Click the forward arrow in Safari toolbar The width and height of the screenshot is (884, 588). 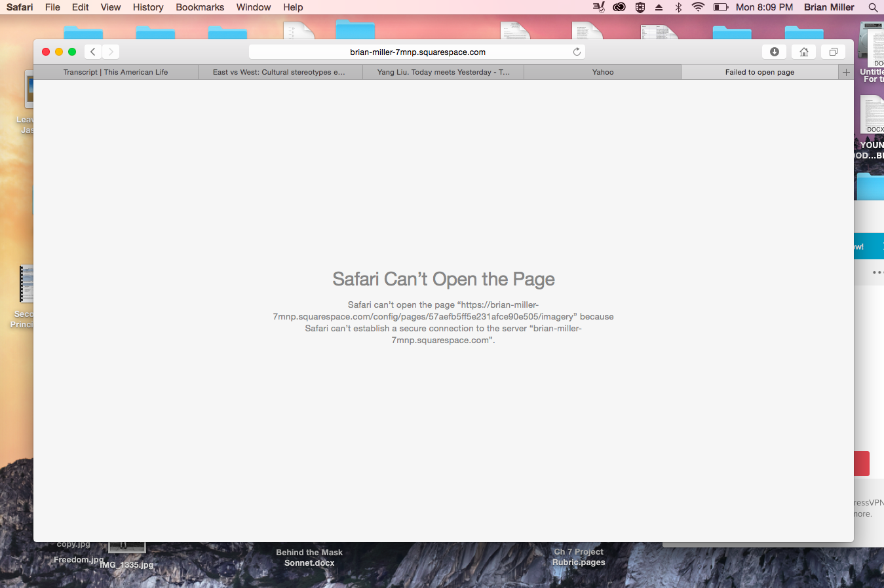point(111,52)
